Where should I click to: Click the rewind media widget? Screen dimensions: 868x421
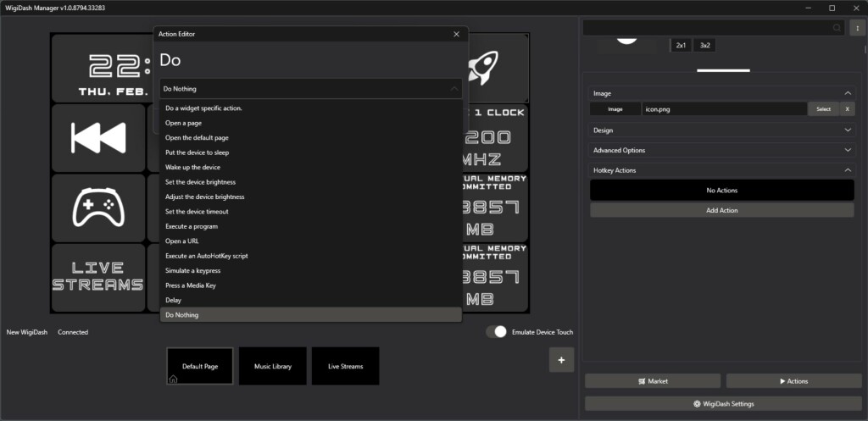click(97, 137)
